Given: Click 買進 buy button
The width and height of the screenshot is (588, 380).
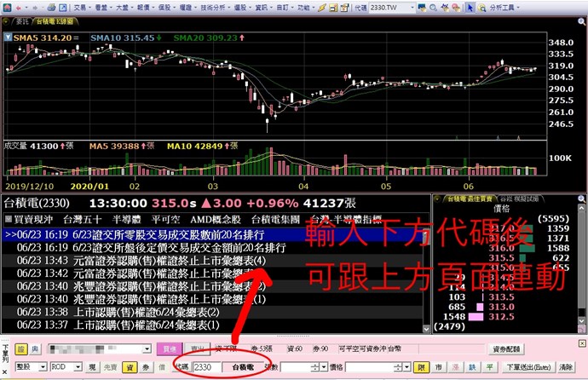Looking at the screenshot, I should (x=169, y=349).
